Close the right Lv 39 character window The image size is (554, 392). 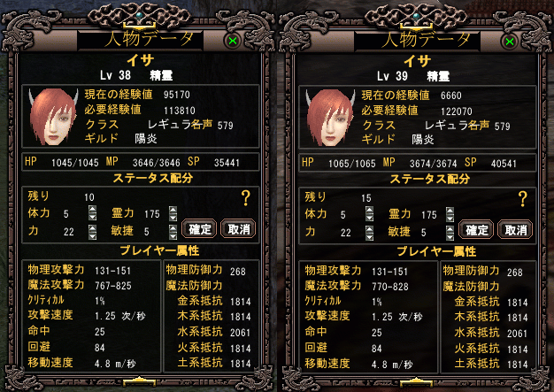[x=510, y=42]
